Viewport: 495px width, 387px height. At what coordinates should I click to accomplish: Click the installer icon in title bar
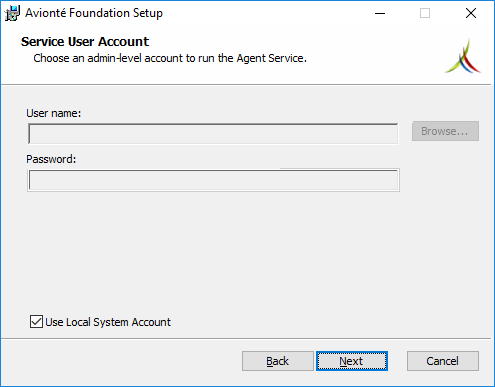tap(12, 13)
